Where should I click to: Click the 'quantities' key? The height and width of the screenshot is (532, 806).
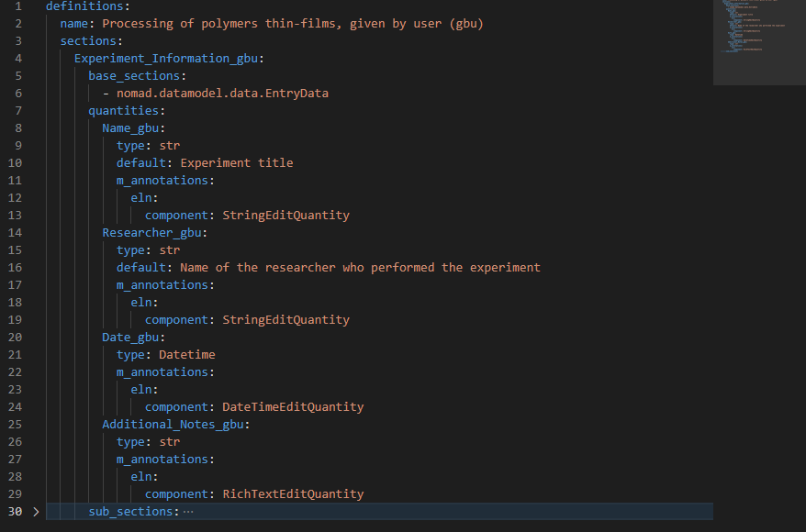(123, 111)
